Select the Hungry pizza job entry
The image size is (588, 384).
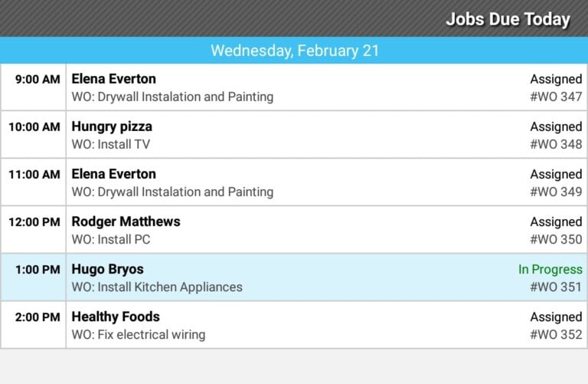(x=112, y=126)
